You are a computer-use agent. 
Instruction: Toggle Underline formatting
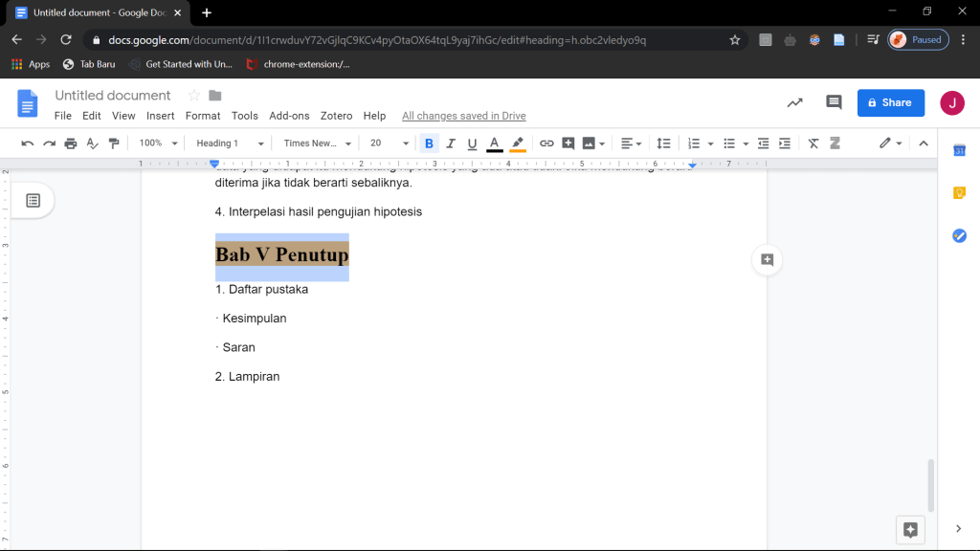coord(472,143)
